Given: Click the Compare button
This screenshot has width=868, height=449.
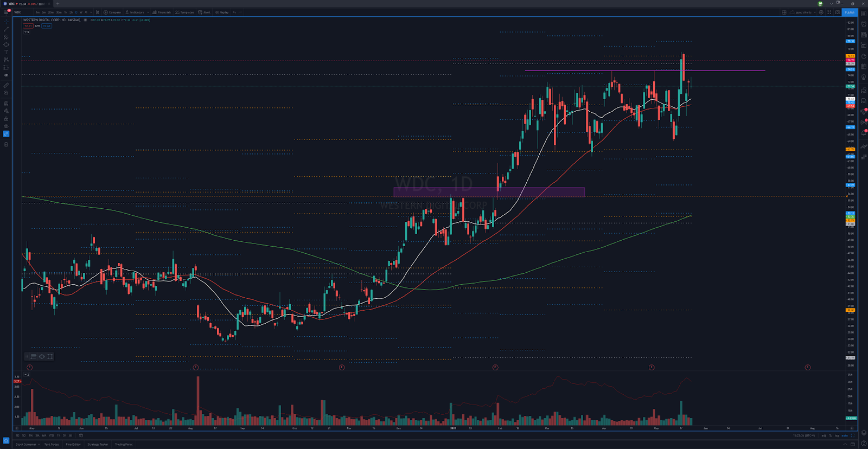Looking at the screenshot, I should click(x=112, y=12).
